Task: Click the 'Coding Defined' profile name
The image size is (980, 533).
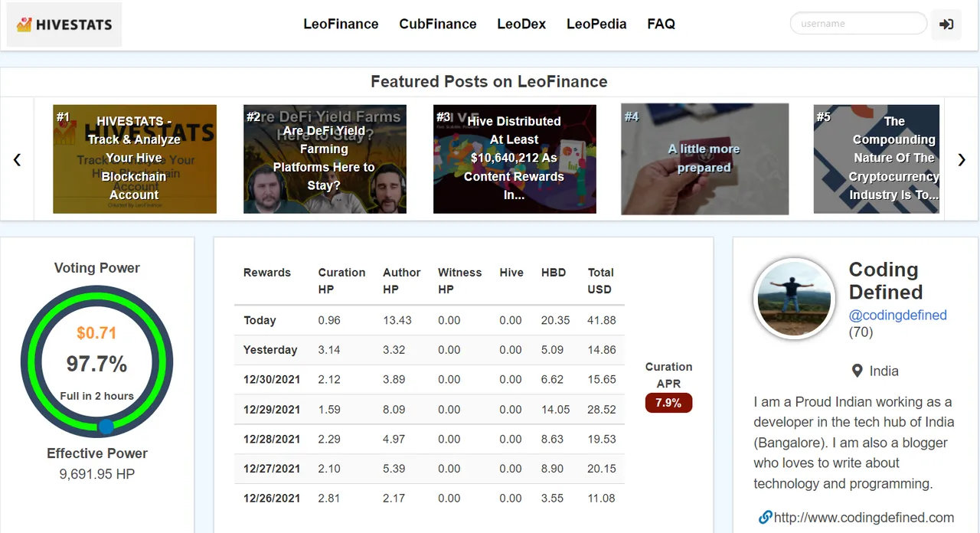Action: coord(886,280)
